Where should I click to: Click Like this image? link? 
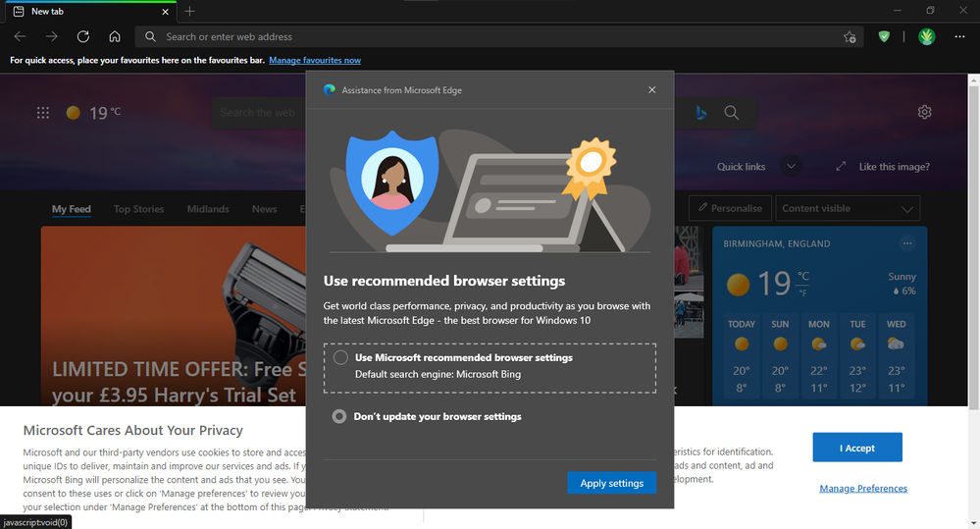pyautogui.click(x=895, y=166)
